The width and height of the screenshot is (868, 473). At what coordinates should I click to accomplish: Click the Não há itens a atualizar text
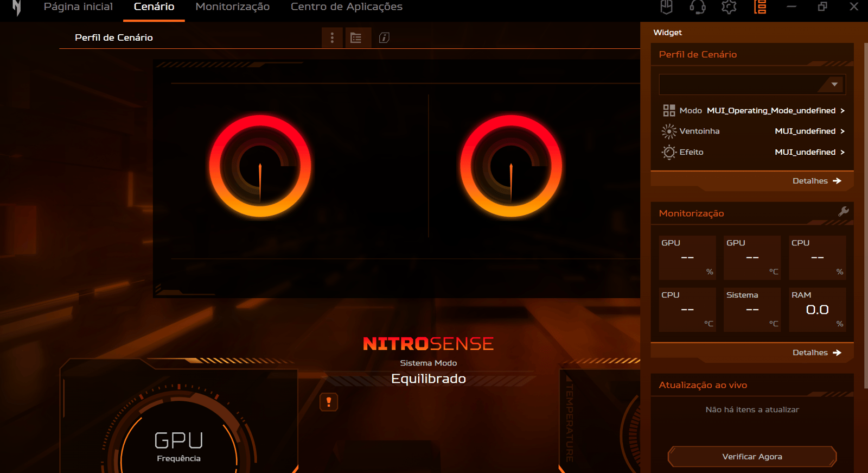click(752, 409)
